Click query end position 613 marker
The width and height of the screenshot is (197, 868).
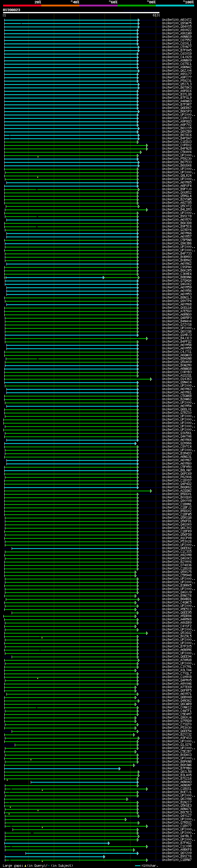click(155, 15)
